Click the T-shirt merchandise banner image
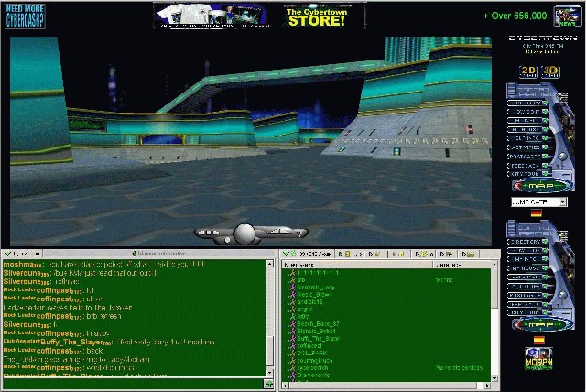The height and width of the screenshot is (392, 586). click(212, 16)
